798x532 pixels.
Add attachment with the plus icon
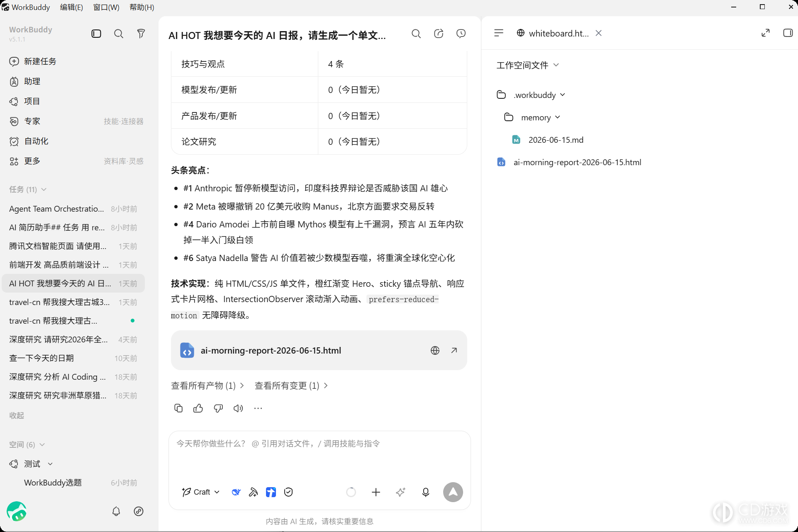click(x=376, y=492)
